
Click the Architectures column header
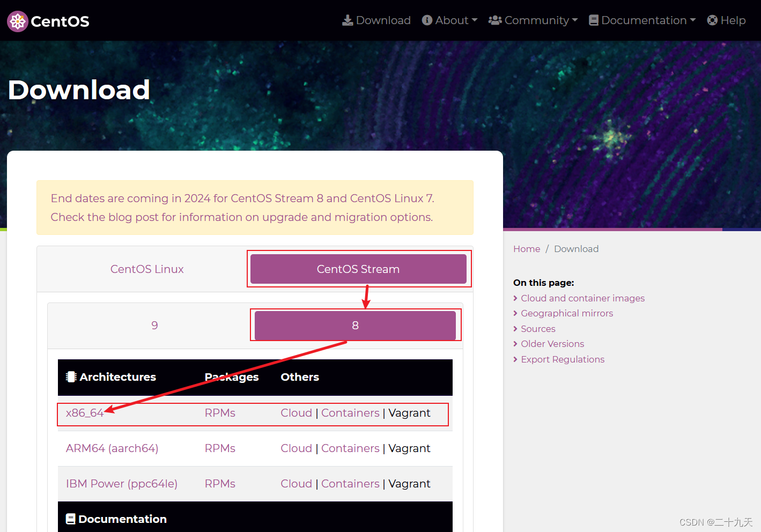pyautogui.click(x=117, y=377)
